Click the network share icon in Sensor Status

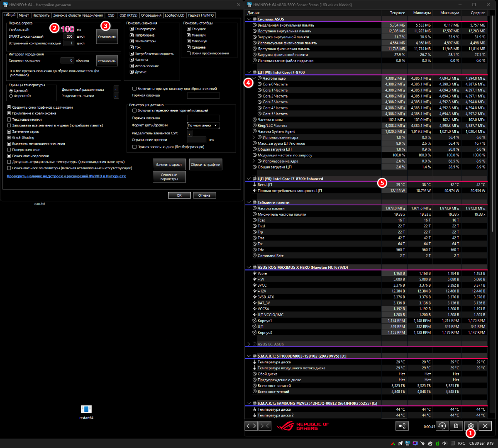402,426
